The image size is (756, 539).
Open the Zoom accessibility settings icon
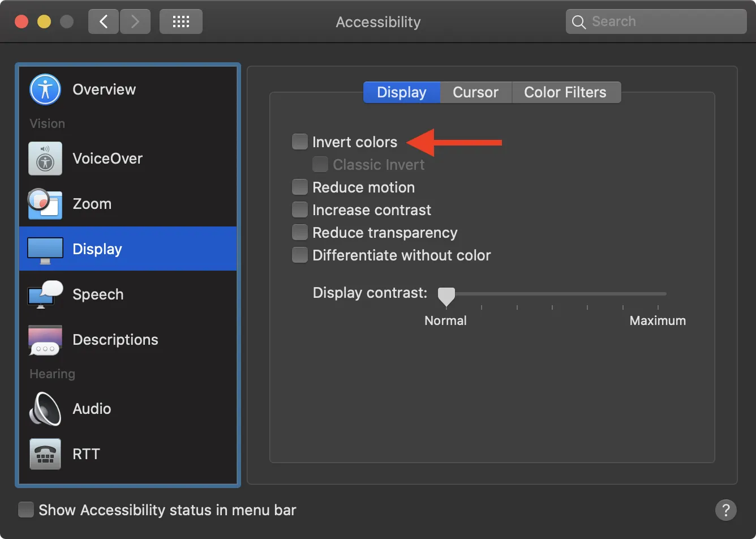pos(45,204)
